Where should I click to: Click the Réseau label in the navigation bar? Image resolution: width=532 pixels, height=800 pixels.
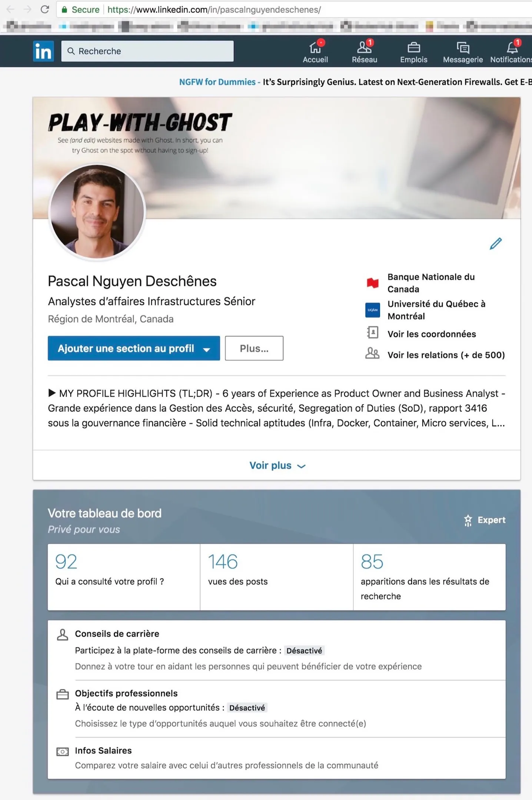(365, 60)
